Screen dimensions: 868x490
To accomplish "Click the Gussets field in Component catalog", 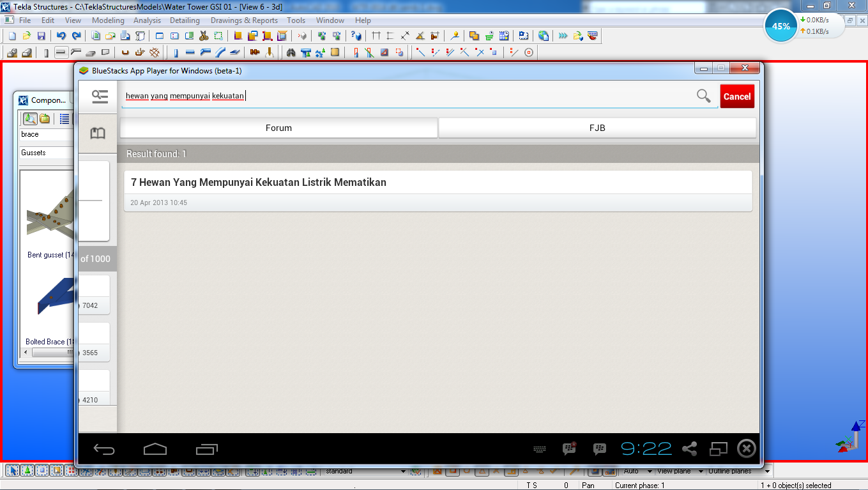I will (47, 153).
